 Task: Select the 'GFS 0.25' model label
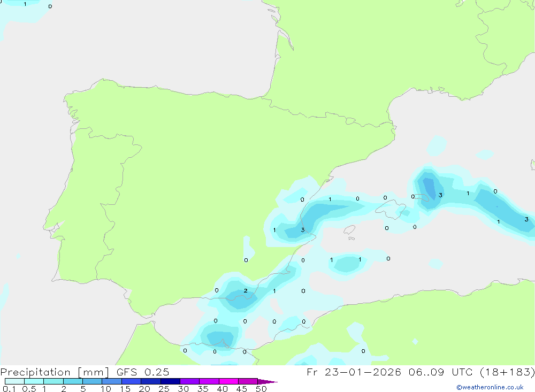pyautogui.click(x=143, y=372)
